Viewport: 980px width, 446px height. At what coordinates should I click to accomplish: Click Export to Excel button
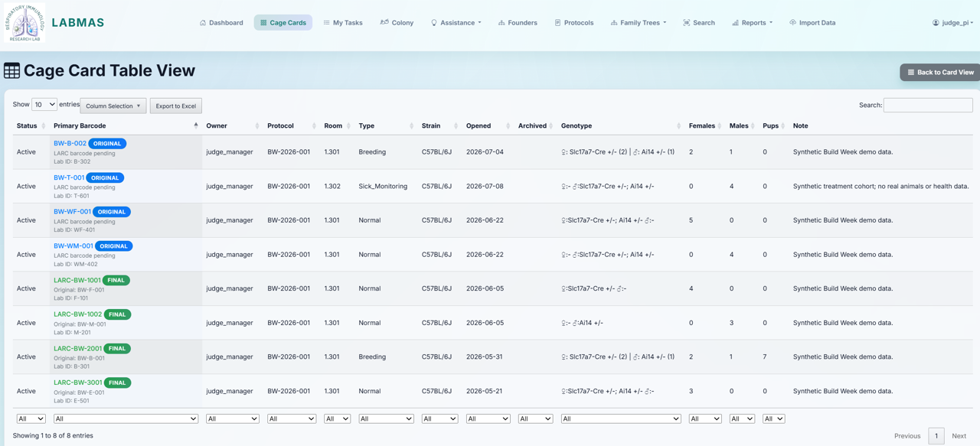(x=176, y=106)
